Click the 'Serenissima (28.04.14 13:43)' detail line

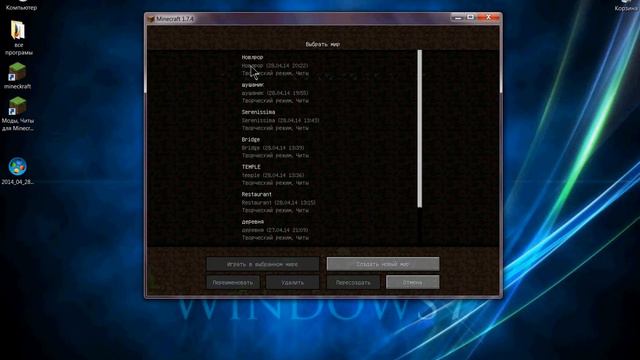click(x=280, y=120)
